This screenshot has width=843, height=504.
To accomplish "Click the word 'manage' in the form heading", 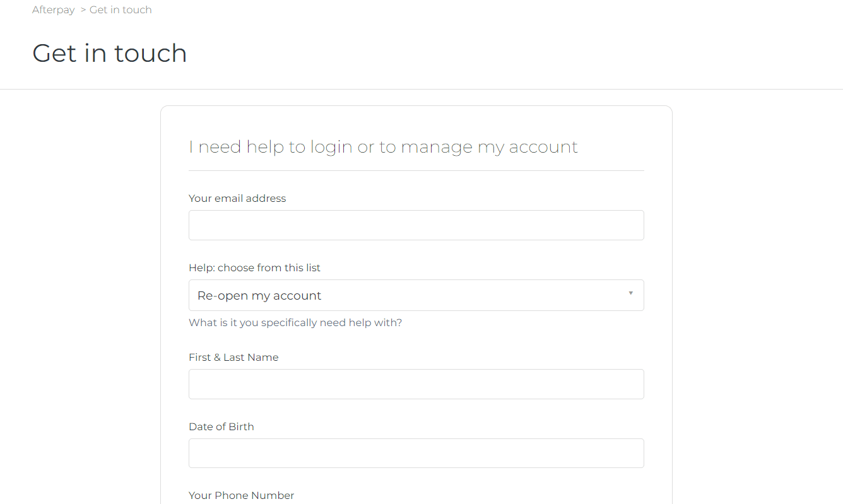I will point(437,147).
